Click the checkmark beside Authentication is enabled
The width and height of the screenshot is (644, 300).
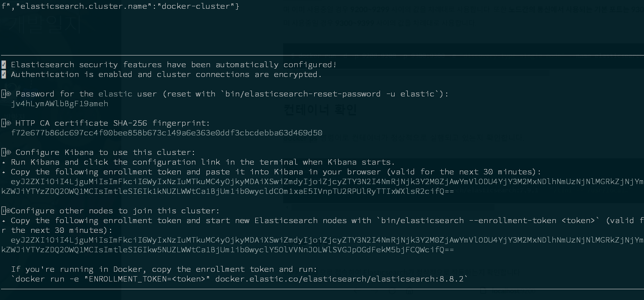[4, 75]
